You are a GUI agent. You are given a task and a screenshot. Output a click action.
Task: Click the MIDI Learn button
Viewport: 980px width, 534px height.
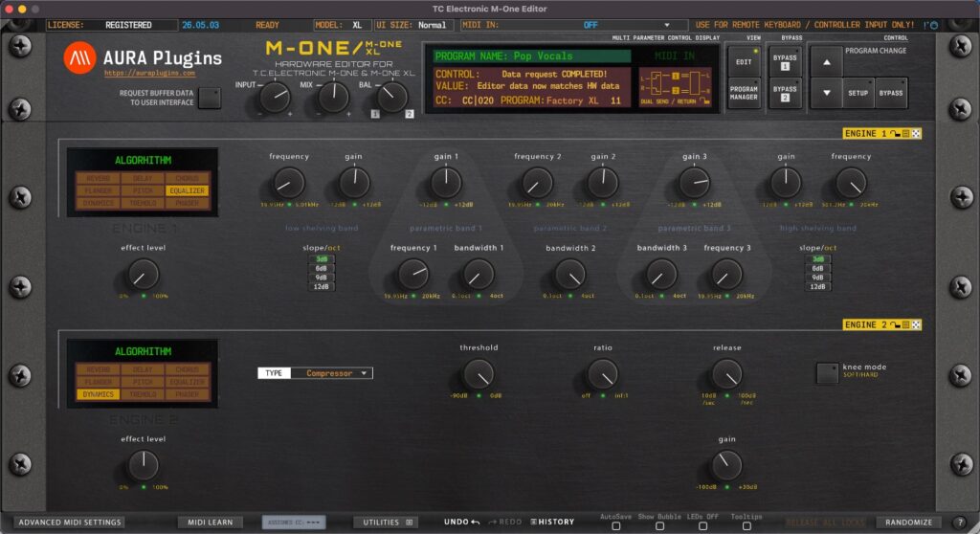(210, 523)
